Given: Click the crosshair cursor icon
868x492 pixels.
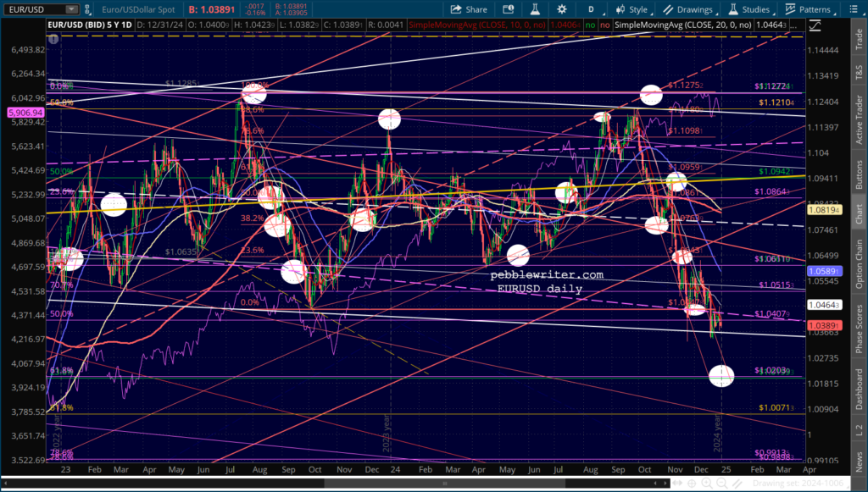Looking at the screenshot, I should click(692, 484).
